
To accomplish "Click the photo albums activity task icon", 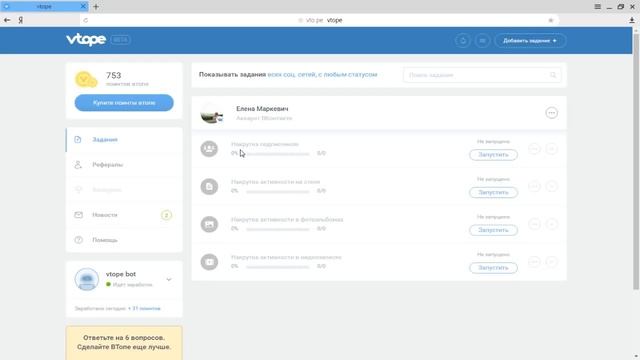I will click(209, 224).
